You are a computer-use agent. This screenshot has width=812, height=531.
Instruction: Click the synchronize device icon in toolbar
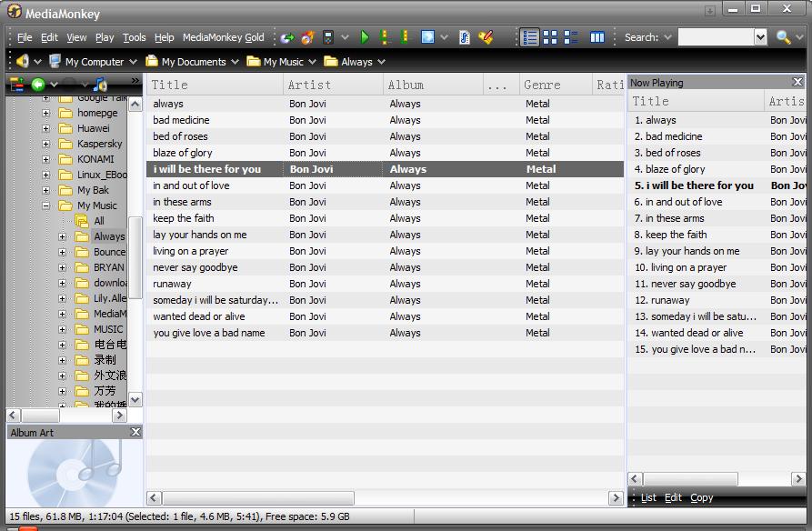pyautogui.click(x=287, y=37)
